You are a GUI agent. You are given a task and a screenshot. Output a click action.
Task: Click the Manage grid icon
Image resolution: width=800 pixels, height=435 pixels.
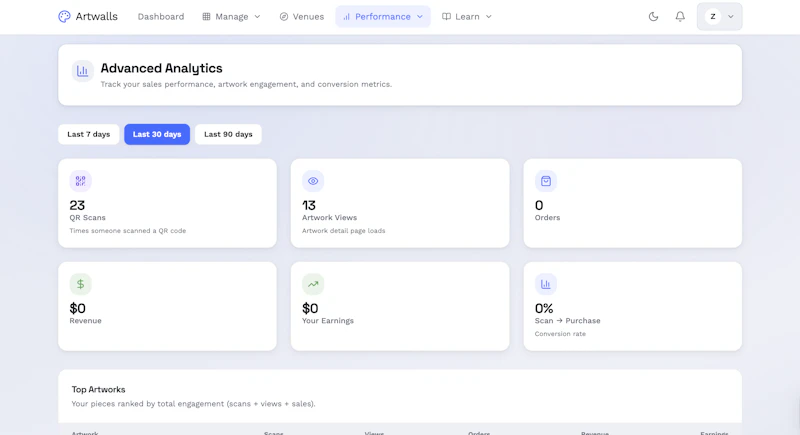(206, 16)
